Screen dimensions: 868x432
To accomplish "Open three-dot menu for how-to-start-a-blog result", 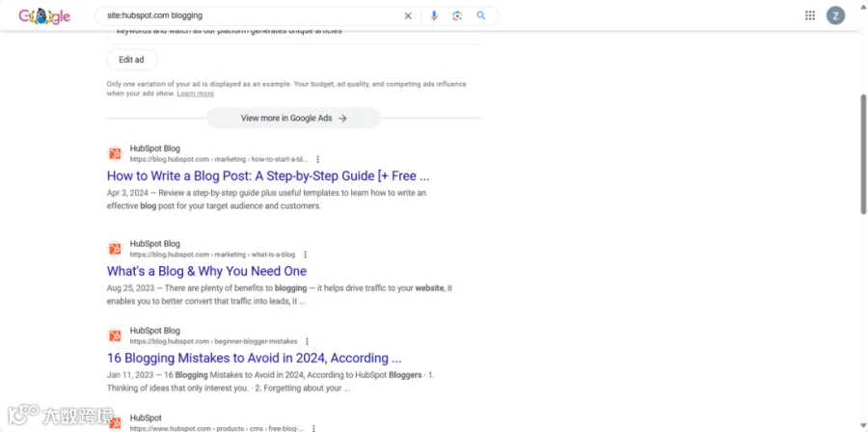I will tap(317, 159).
